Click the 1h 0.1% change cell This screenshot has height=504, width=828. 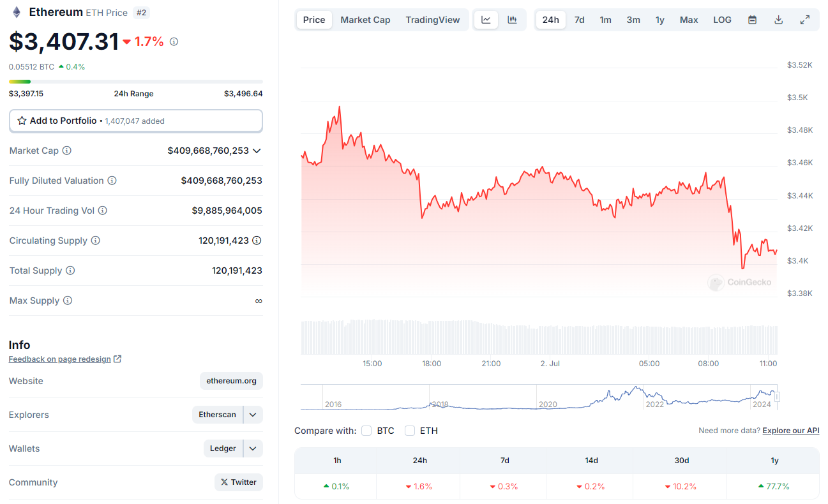click(336, 486)
